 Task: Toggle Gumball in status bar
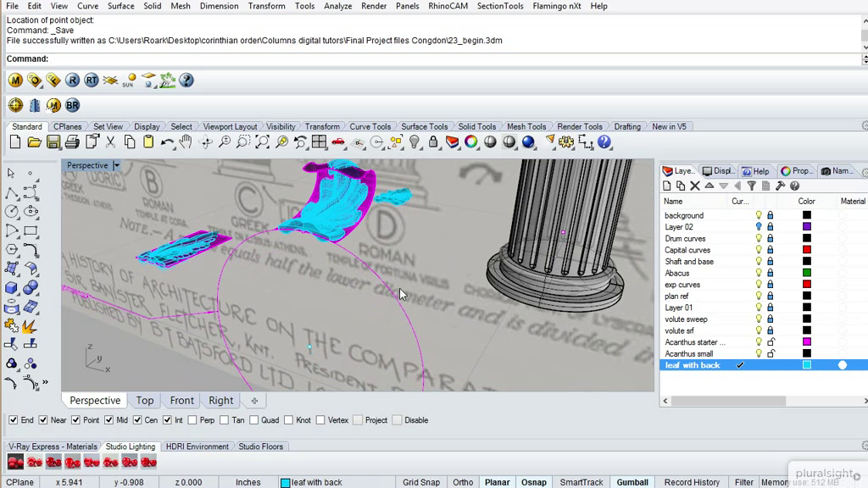(632, 482)
